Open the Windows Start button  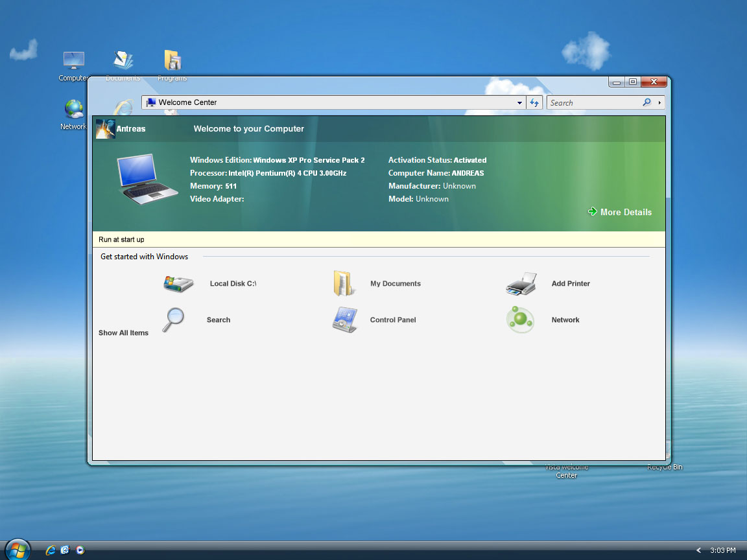tap(18, 550)
